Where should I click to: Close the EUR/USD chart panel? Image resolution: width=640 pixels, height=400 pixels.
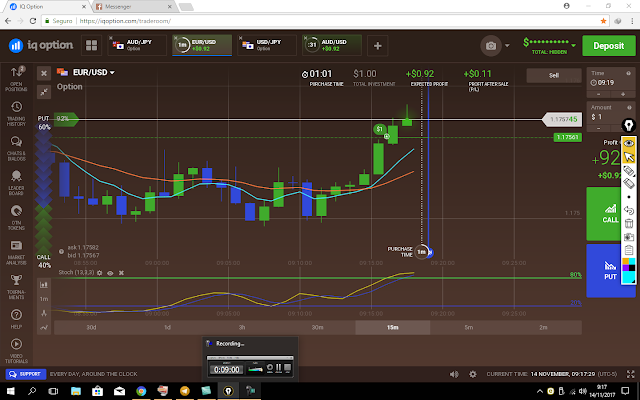pos(44,74)
